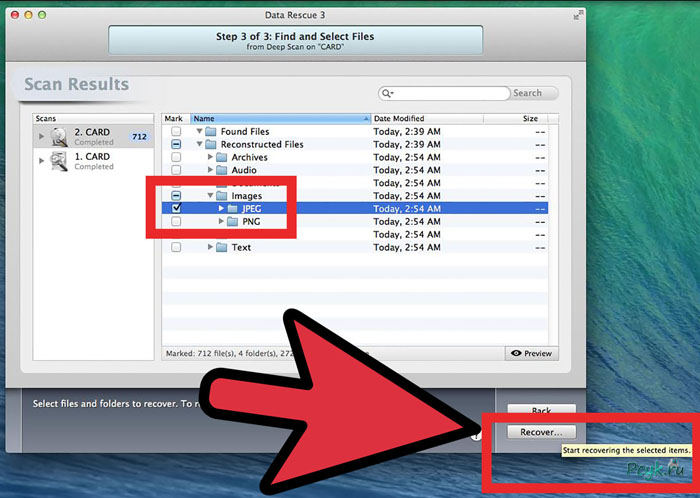Click the Scans list header
The image size is (700, 498).
click(x=93, y=119)
